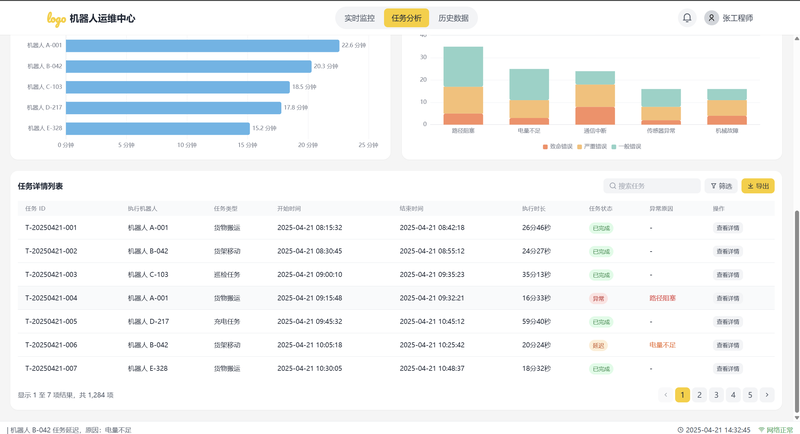View details for task T-20250421-003
800x434 pixels.
click(x=728, y=275)
